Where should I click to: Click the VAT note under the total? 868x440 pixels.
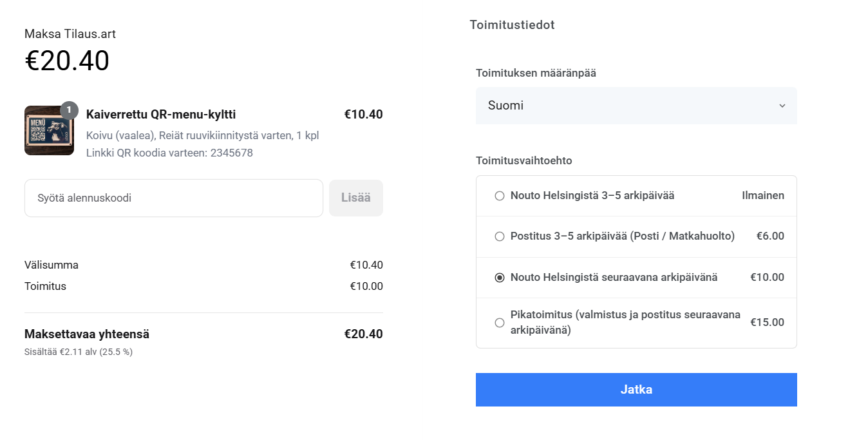click(x=79, y=352)
